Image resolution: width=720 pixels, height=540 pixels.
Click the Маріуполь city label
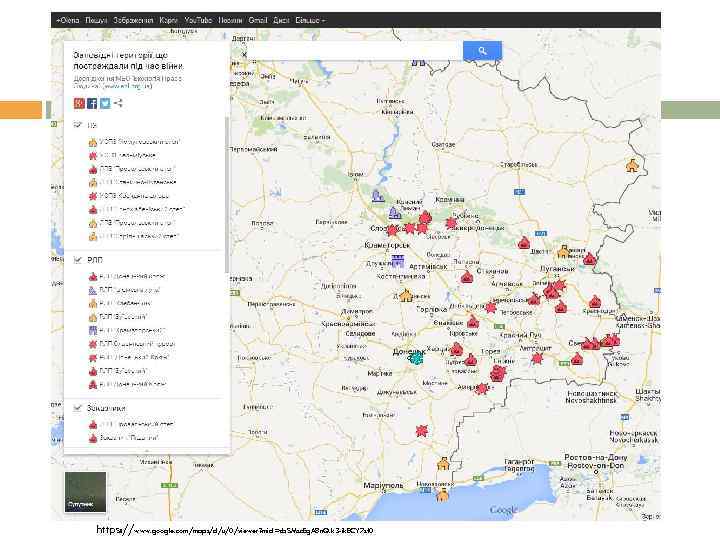(383, 485)
